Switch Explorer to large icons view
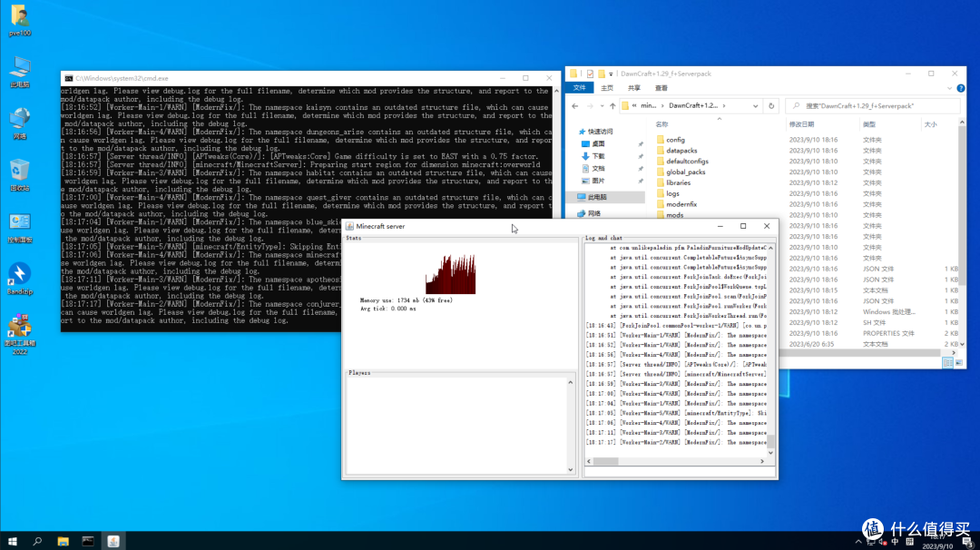980x550 pixels. point(959,363)
